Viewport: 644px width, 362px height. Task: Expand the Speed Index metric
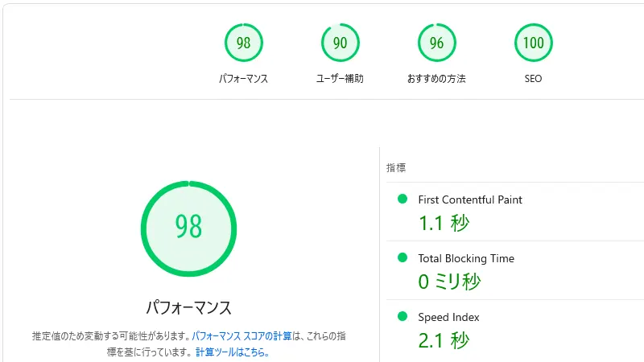coord(448,317)
